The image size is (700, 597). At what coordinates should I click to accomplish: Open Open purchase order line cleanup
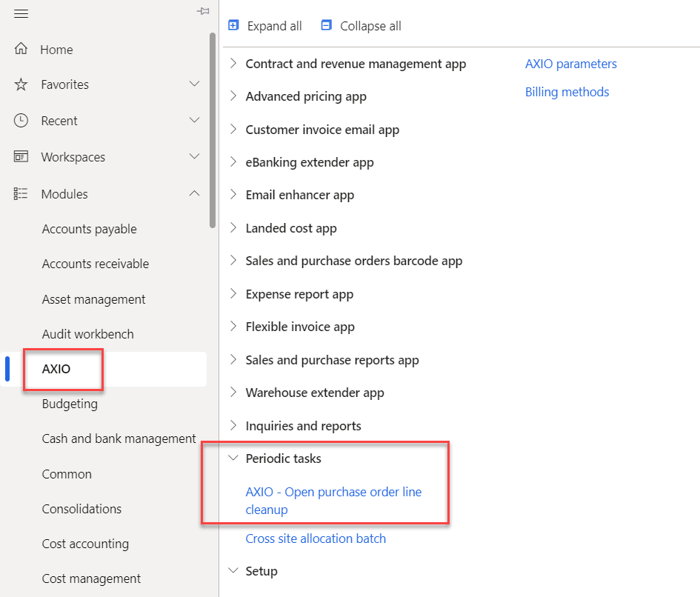[x=333, y=501]
